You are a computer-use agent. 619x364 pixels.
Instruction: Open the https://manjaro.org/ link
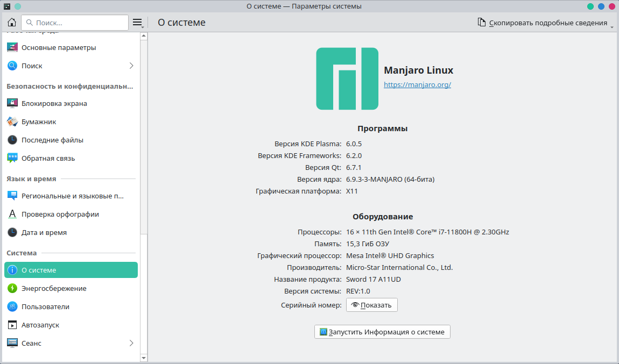tap(417, 84)
